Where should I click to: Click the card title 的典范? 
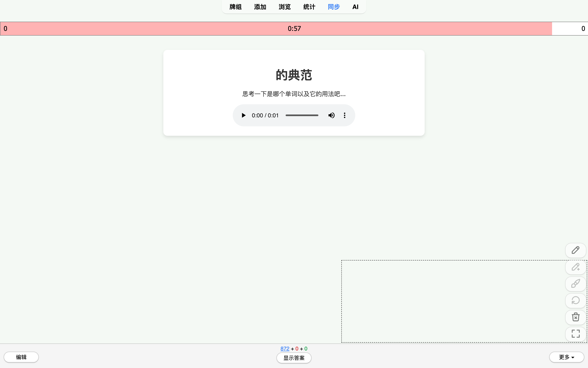294,75
